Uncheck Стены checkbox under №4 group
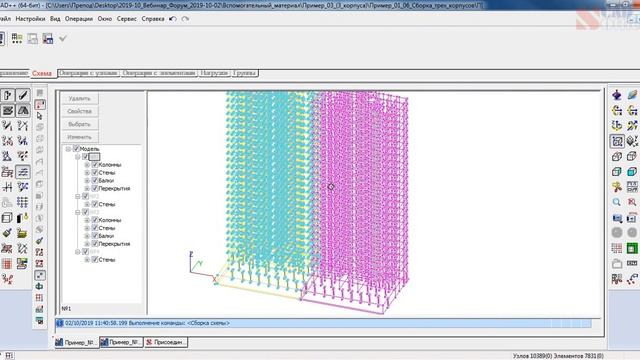This screenshot has width=640, height=360. 95,260
